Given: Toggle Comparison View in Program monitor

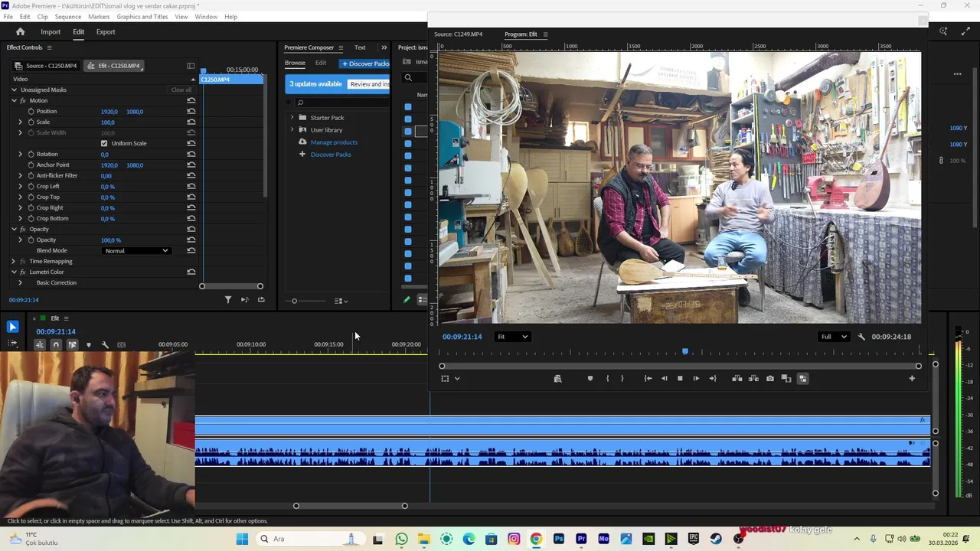Looking at the screenshot, I should pyautogui.click(x=786, y=378).
